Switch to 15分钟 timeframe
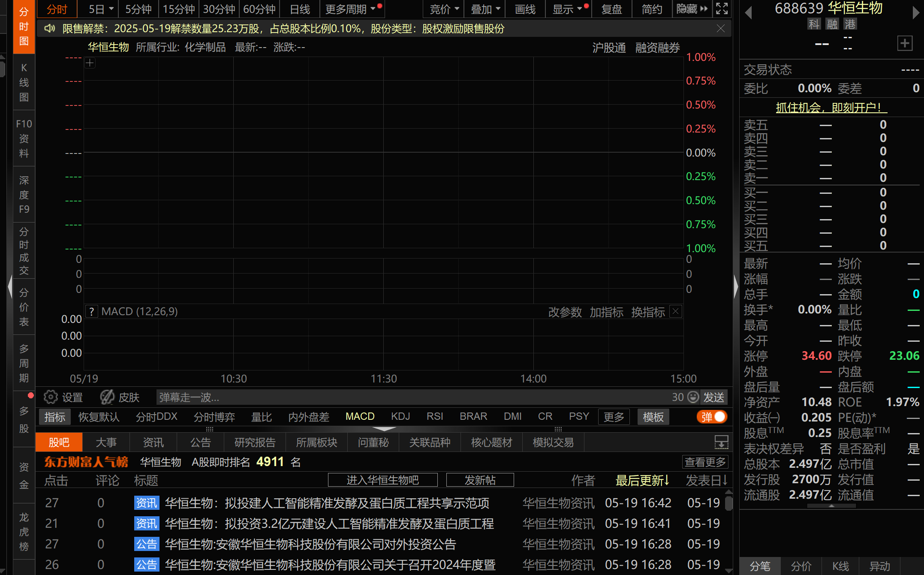Image resolution: width=924 pixels, height=575 pixels. [179, 9]
